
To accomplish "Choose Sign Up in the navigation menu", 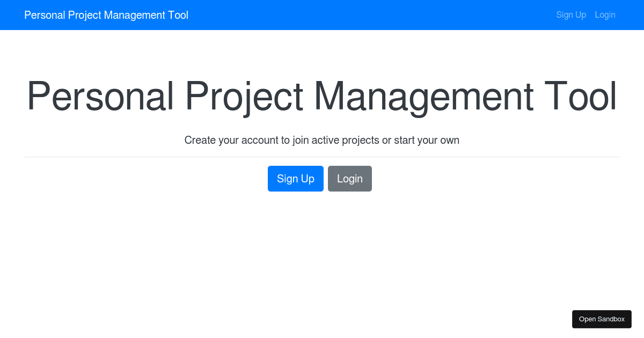I will [x=571, y=14].
